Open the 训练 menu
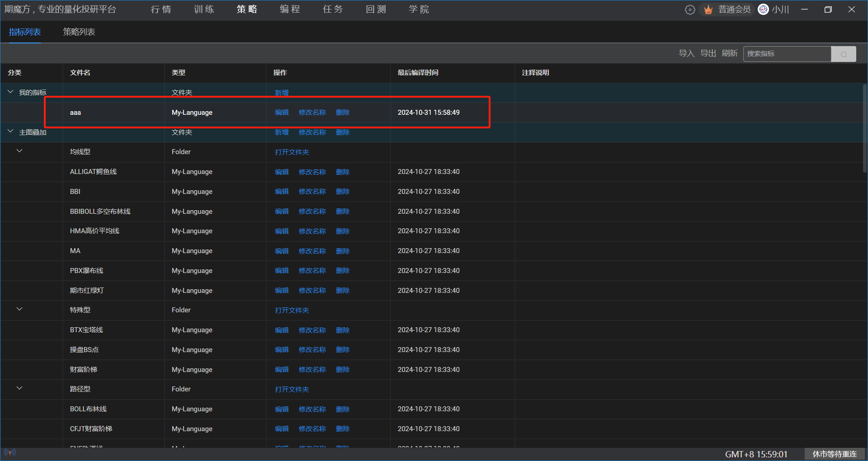Screen dimensions: 868x461 click(204, 9)
